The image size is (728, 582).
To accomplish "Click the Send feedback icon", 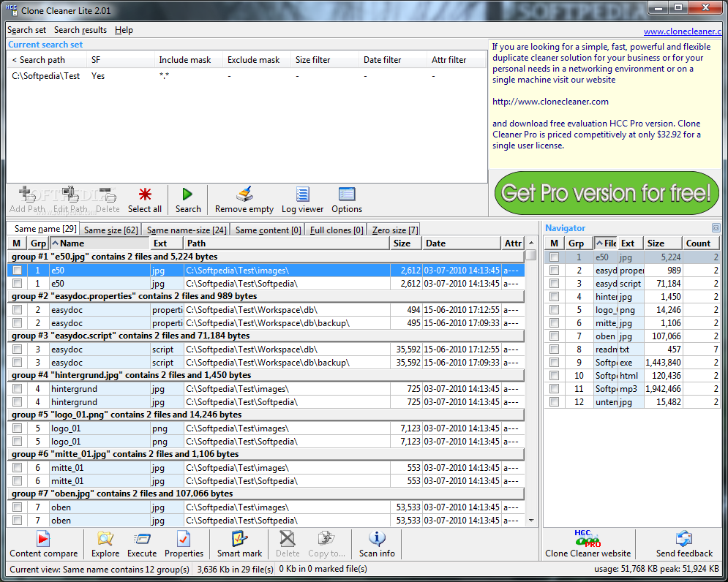I will (x=684, y=539).
